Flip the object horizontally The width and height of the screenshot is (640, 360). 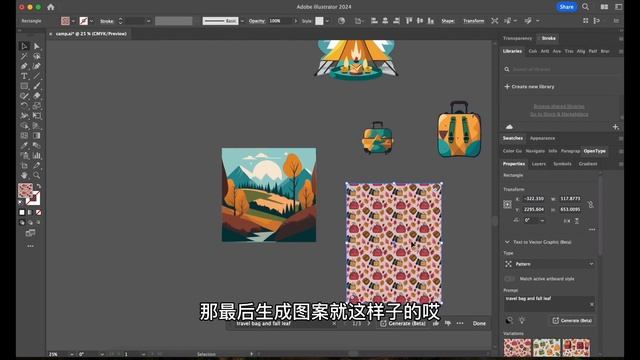(567, 221)
